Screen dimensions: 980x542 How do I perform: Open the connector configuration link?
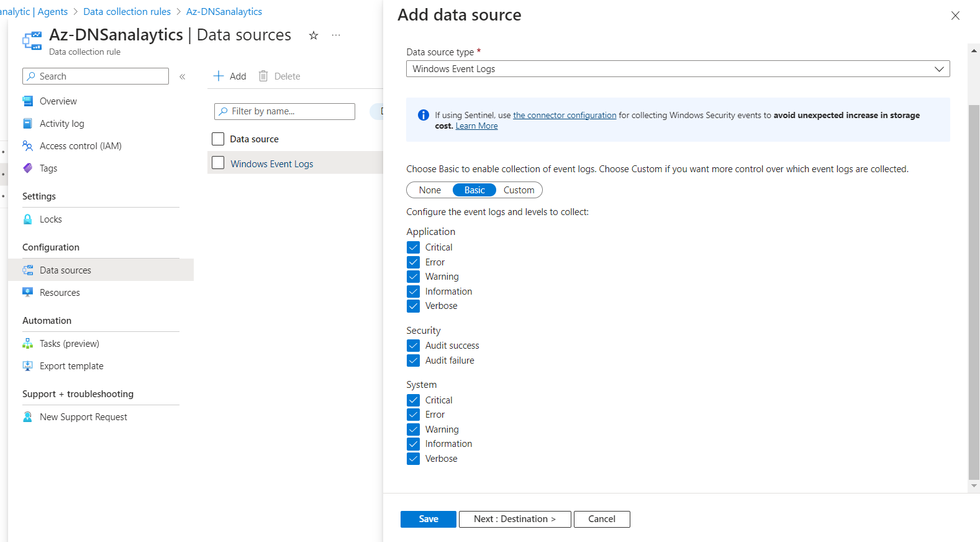pos(565,115)
